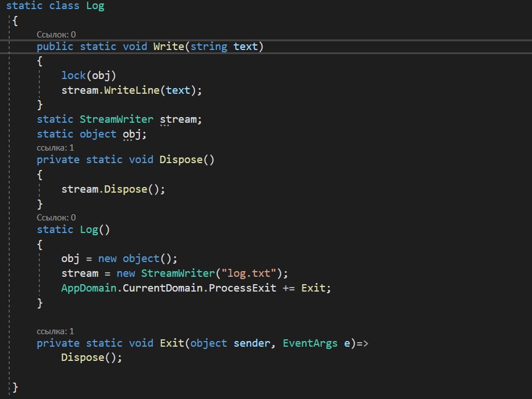Open the 'Ссылок: 0' CodeLens above Write method
The width and height of the screenshot is (532, 399).
[x=56, y=35]
